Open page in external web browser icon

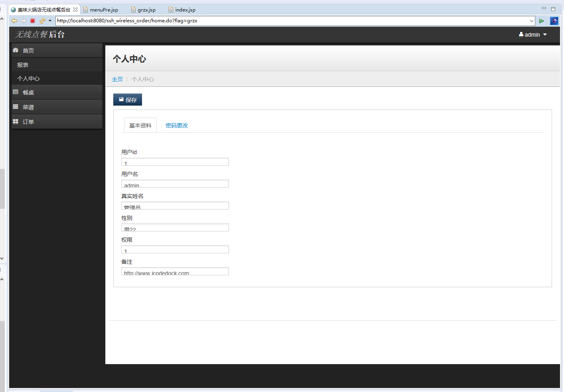click(x=554, y=21)
